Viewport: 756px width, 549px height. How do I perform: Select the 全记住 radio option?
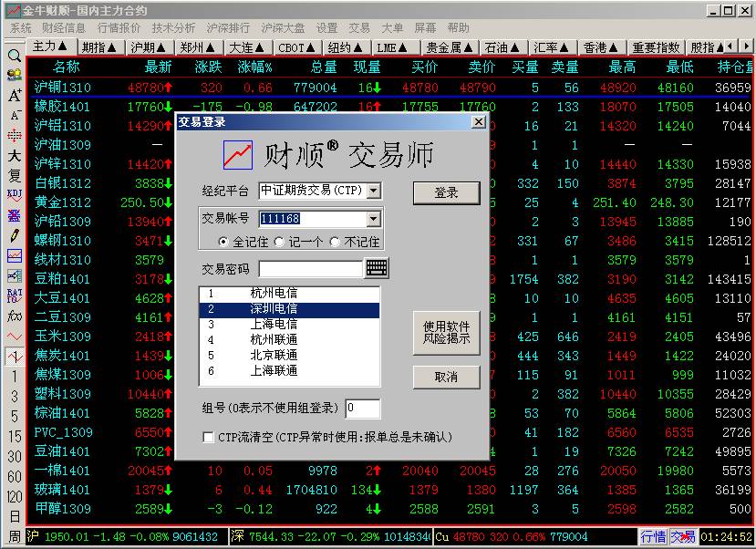pyautogui.click(x=223, y=242)
